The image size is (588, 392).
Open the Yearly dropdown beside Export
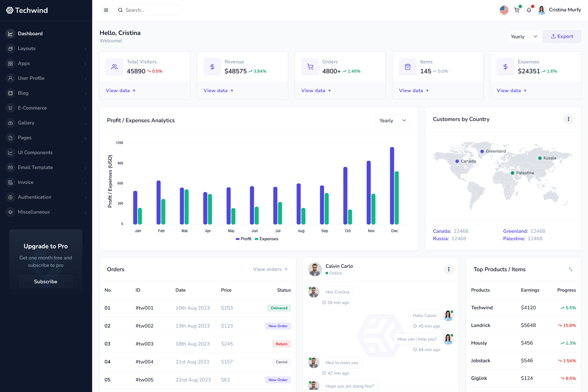click(x=523, y=37)
